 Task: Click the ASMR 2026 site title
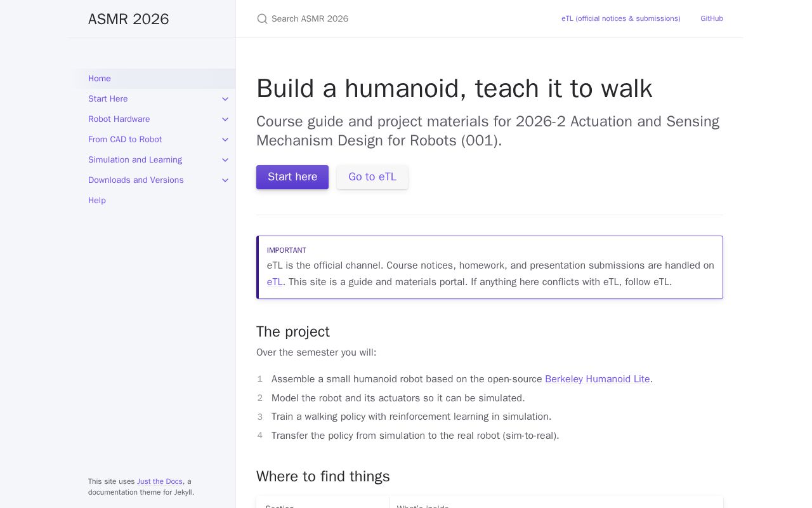pyautogui.click(x=129, y=19)
